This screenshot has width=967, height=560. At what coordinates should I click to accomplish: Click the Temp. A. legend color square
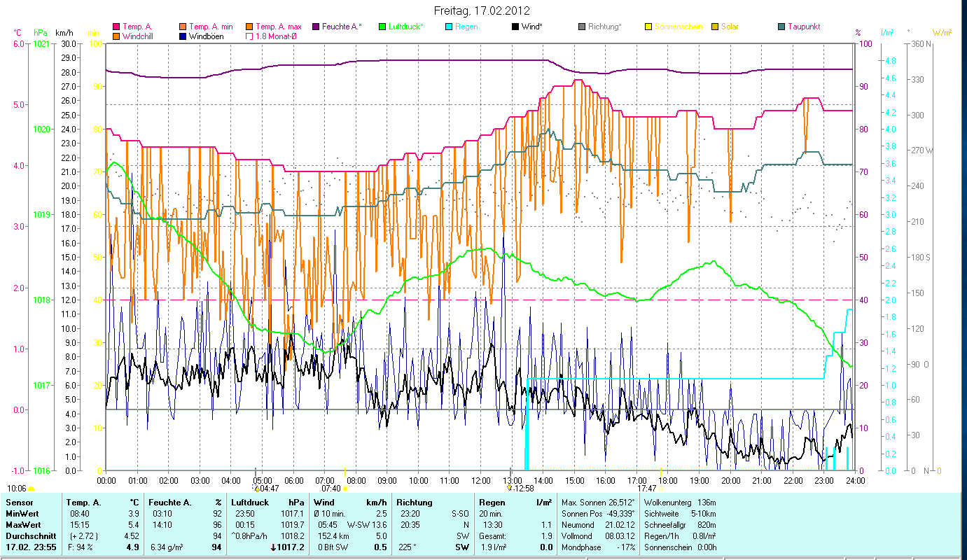coord(116,27)
